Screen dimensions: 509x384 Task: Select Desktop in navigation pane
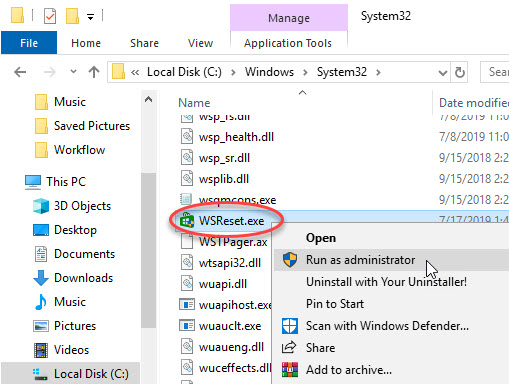click(x=65, y=230)
